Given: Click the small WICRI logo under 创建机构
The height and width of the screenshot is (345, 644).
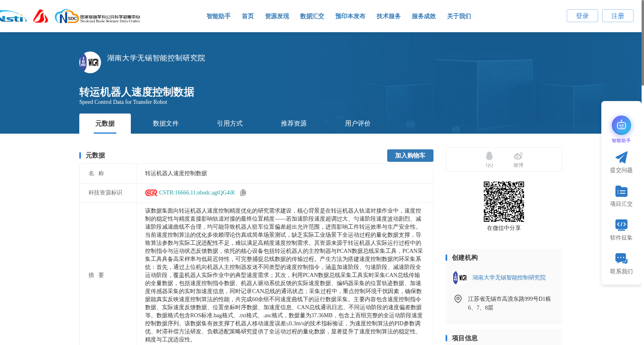Looking at the screenshot, I should tap(460, 278).
